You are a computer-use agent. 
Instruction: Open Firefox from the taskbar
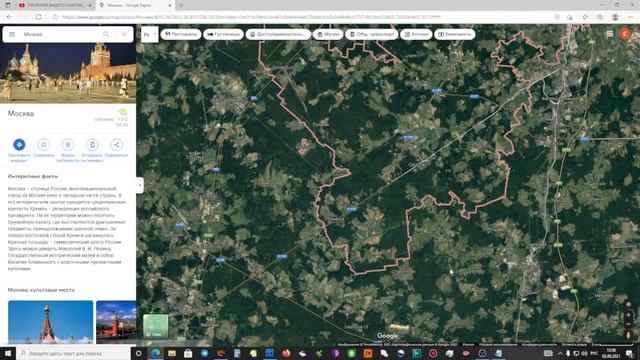pyautogui.click(x=286, y=353)
